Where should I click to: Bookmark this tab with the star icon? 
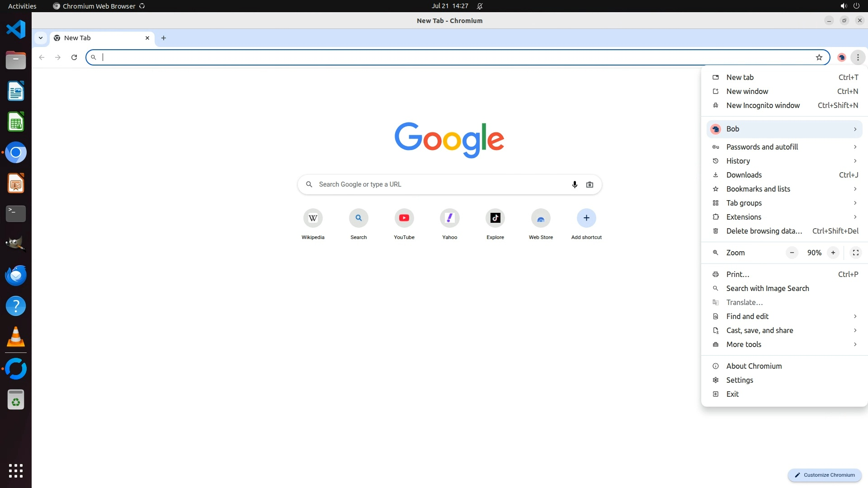click(x=819, y=57)
